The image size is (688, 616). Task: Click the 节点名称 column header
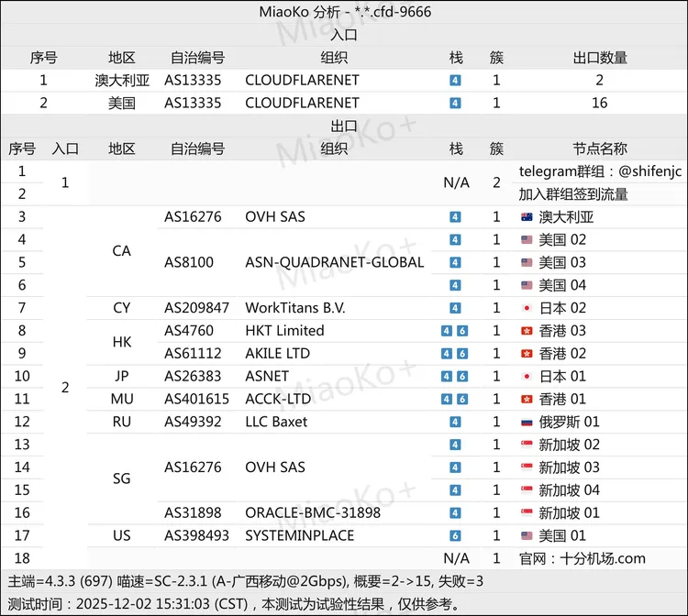[600, 148]
